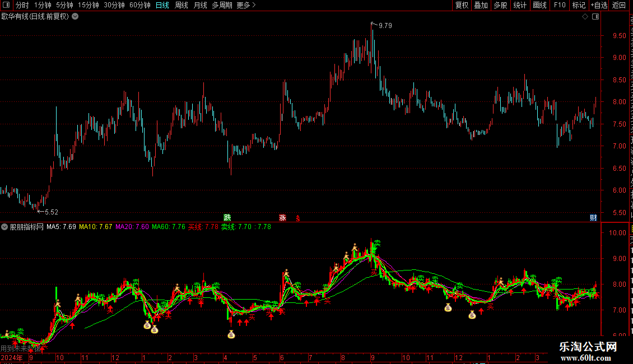Click the 10.00 indicator axis label
This screenshot has height=364, width=633.
[x=618, y=233]
